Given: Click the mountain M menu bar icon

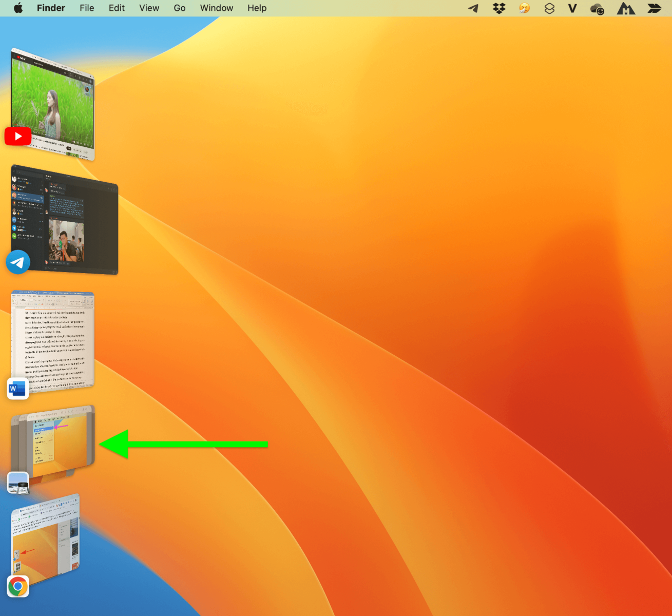Looking at the screenshot, I should point(625,8).
